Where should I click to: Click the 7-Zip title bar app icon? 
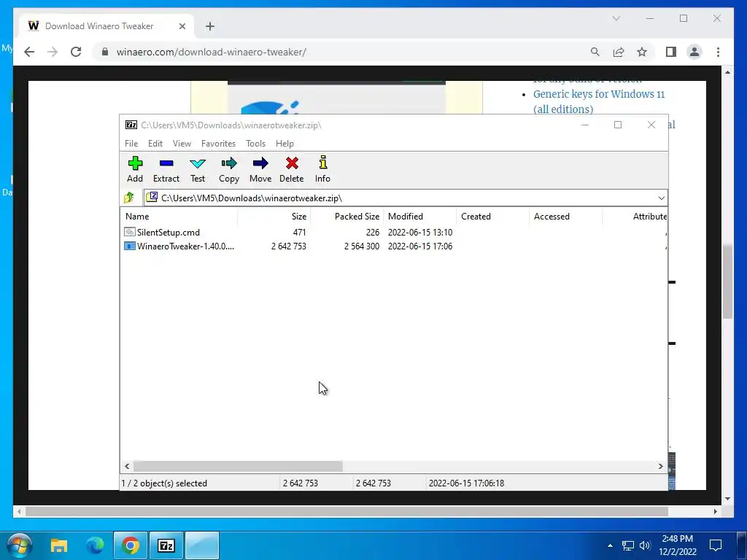click(x=131, y=125)
